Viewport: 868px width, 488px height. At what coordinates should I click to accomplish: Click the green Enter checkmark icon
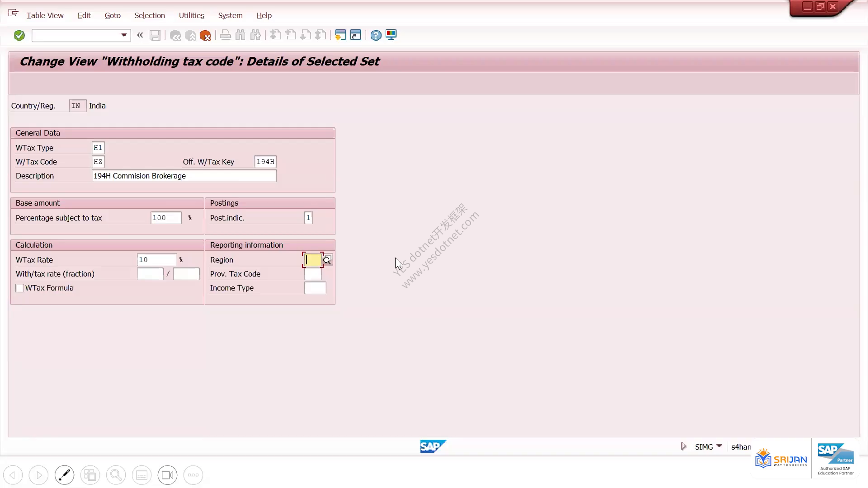[x=19, y=35]
